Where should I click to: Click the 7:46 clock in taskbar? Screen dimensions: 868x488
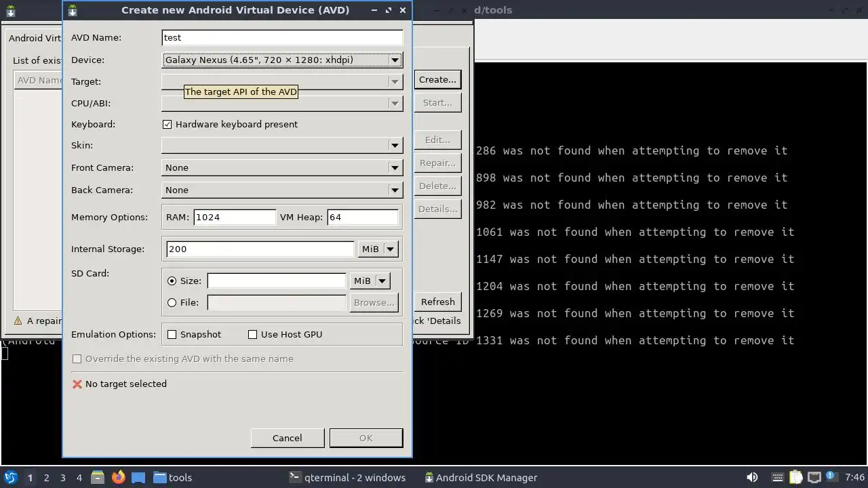click(855, 477)
